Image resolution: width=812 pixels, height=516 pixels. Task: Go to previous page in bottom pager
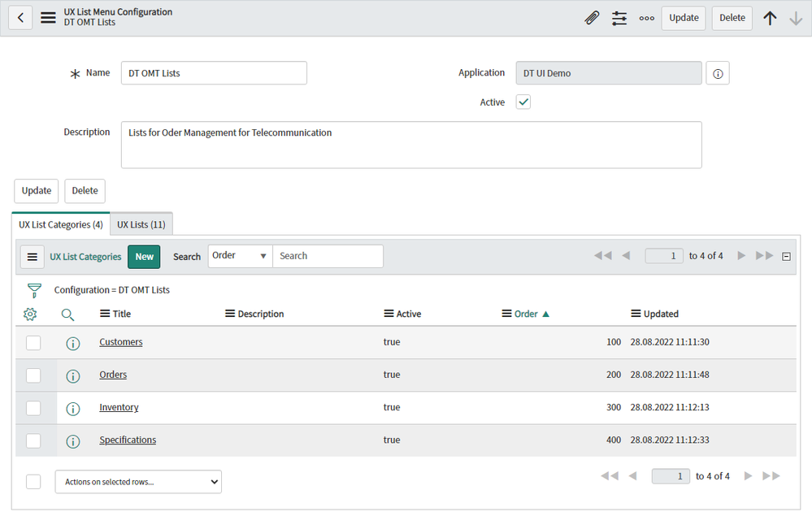pos(633,475)
